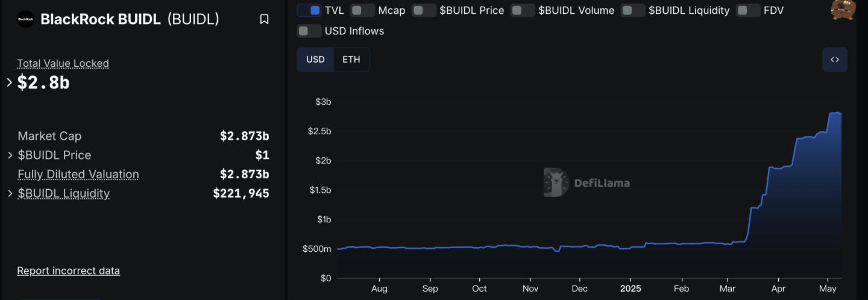The height and width of the screenshot is (300, 868).
Task: Switch chart denomination to ETH
Action: (x=351, y=60)
